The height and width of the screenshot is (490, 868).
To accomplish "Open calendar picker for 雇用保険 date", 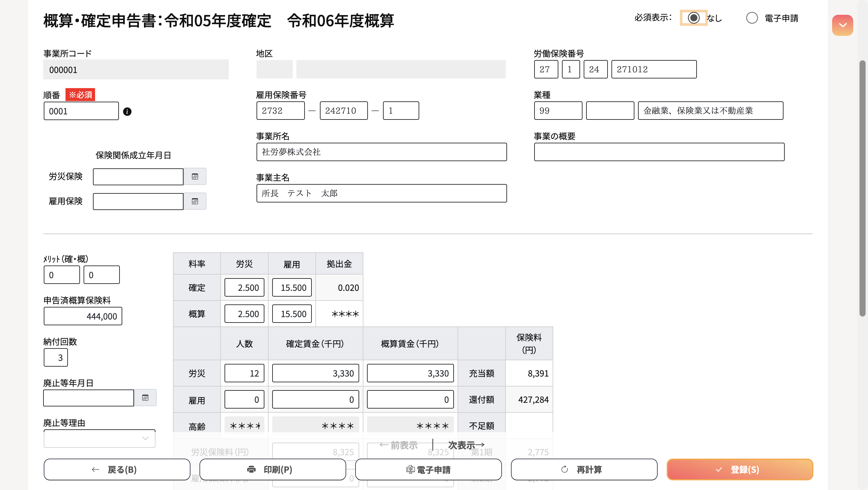I will [x=195, y=201].
